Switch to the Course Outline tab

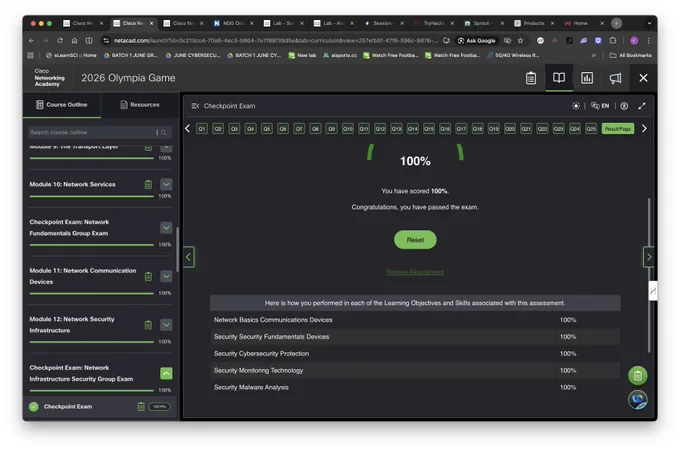(62, 105)
